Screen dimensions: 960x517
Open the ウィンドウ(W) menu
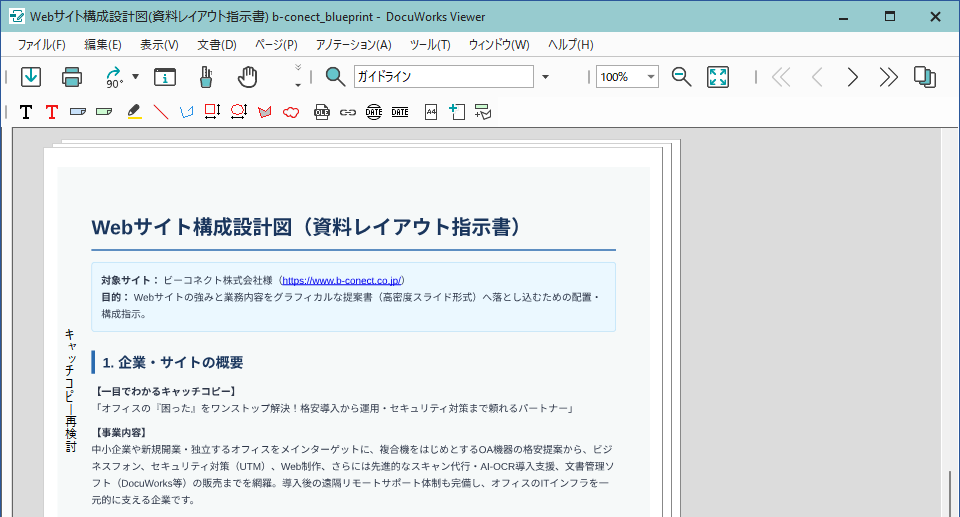pyautogui.click(x=499, y=45)
